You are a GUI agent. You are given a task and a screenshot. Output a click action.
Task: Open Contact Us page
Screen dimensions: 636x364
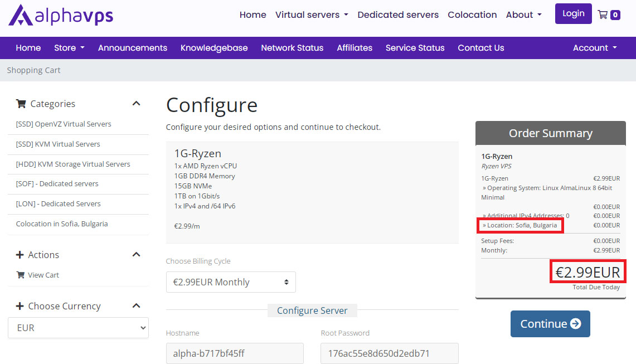pos(481,48)
